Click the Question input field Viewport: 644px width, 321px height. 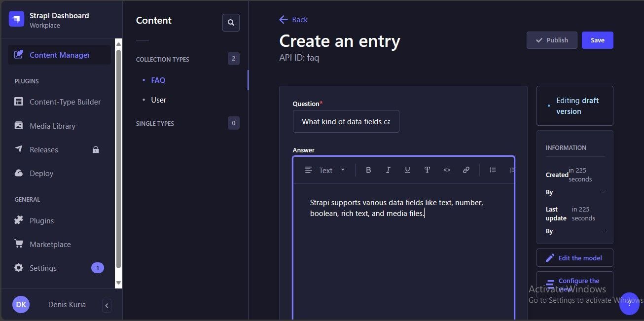[x=346, y=121]
